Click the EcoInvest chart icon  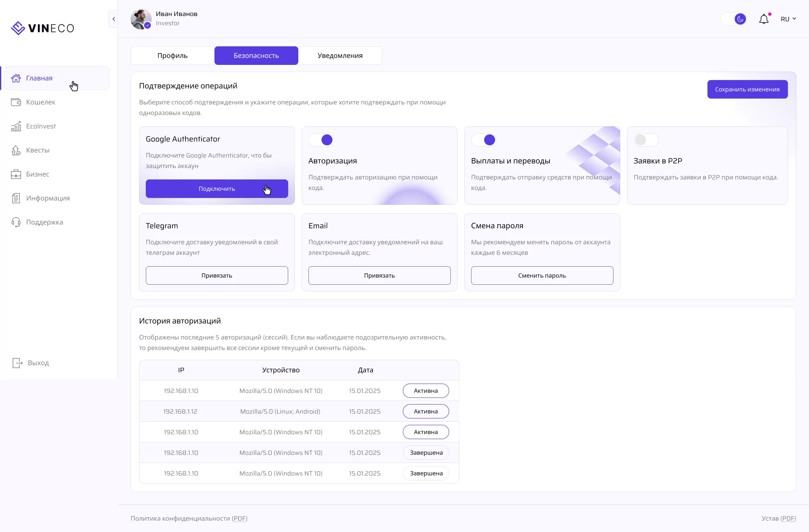tap(16, 126)
